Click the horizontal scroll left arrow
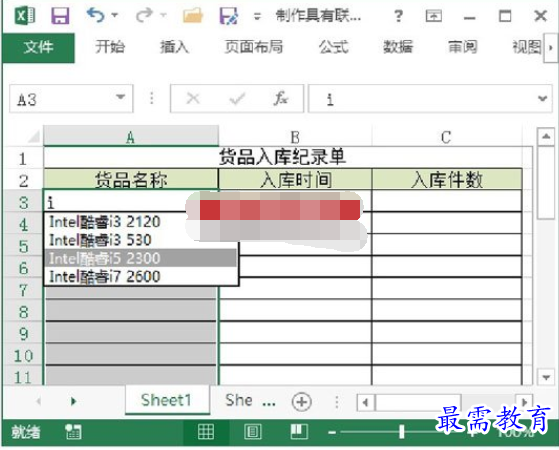Viewport: 559px width, 450px height. click(365, 403)
